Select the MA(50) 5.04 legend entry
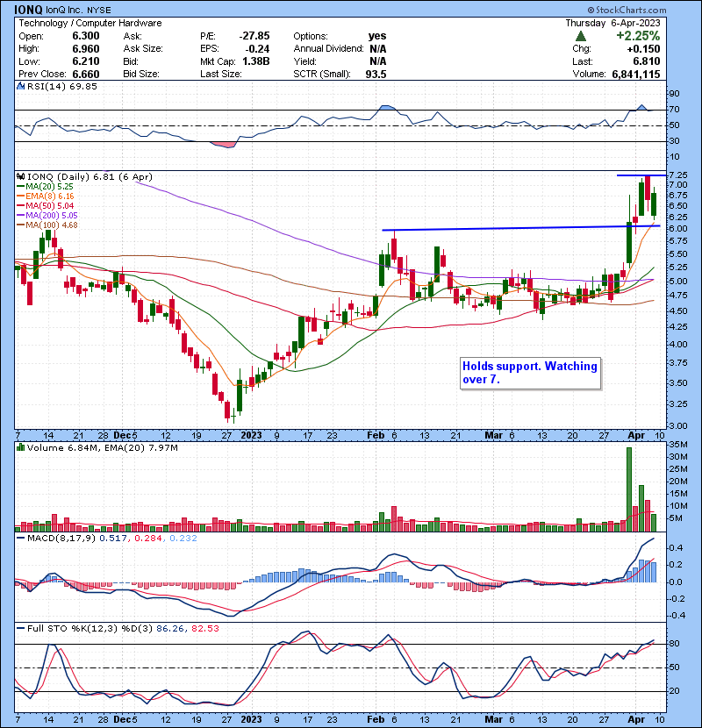Image resolution: width=702 pixels, height=728 pixels. [45, 205]
